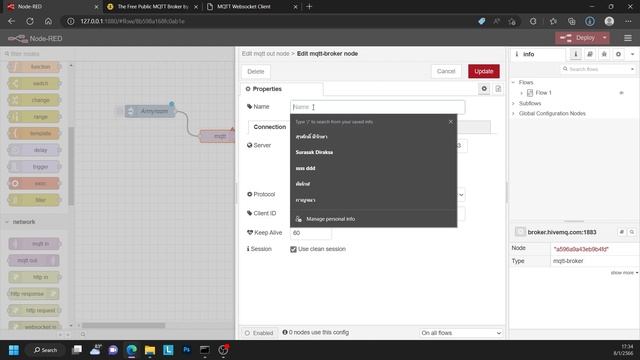Screen dimensions: 640x360
Task: Go back to Edit mqtt out node breadcrumb
Action: [265, 53]
